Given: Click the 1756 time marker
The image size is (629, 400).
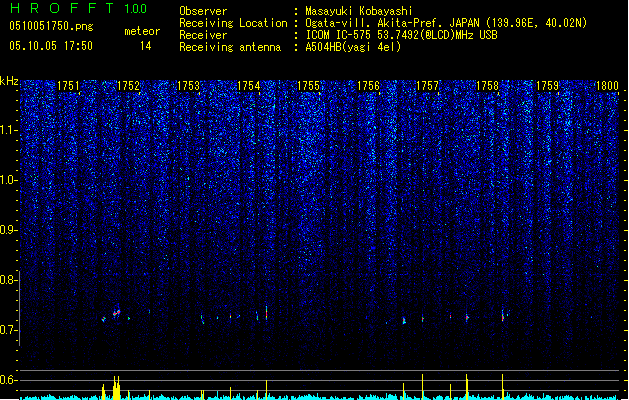Looking at the screenshot, I should (x=368, y=86).
